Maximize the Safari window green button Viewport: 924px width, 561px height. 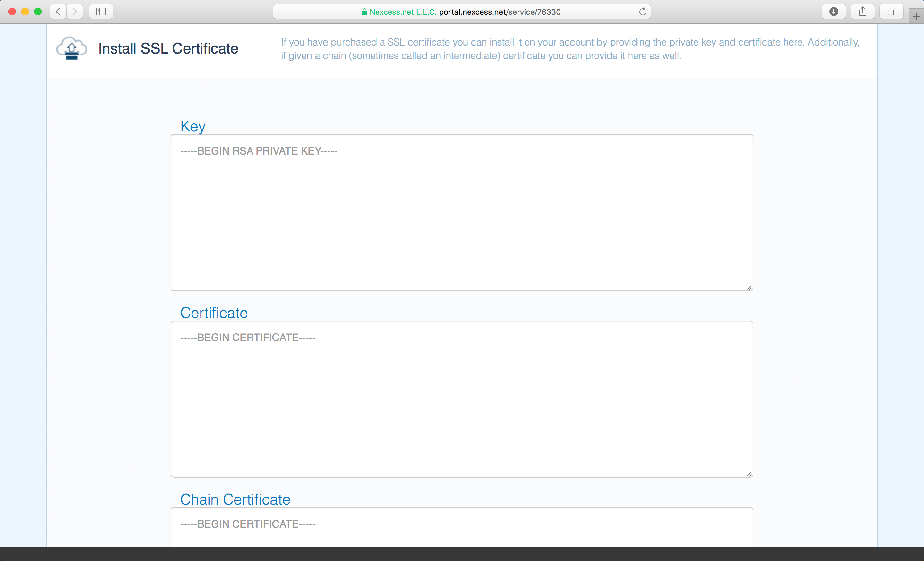click(38, 12)
